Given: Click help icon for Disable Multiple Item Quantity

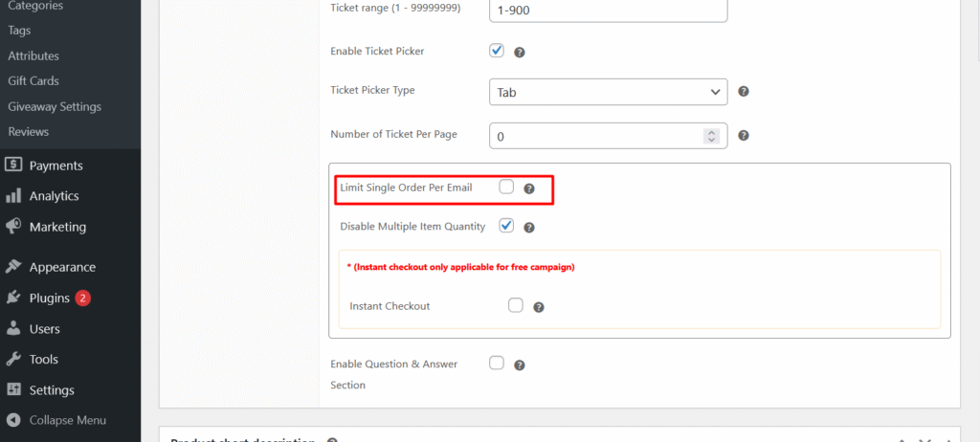Looking at the screenshot, I should (x=529, y=228).
